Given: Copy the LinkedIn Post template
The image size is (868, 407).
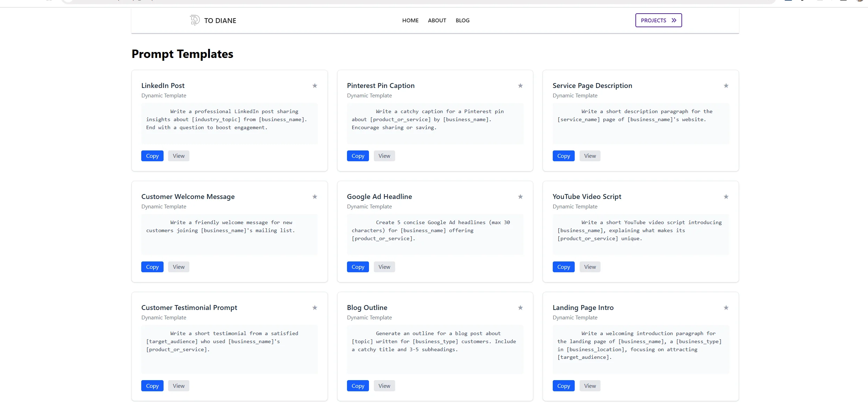Looking at the screenshot, I should coord(152,156).
